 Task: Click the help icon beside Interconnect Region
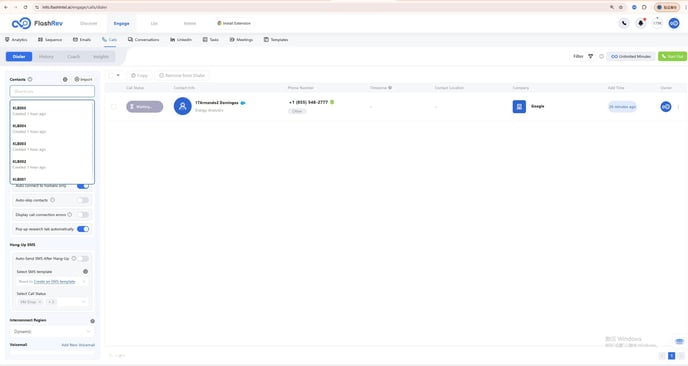[92, 321]
